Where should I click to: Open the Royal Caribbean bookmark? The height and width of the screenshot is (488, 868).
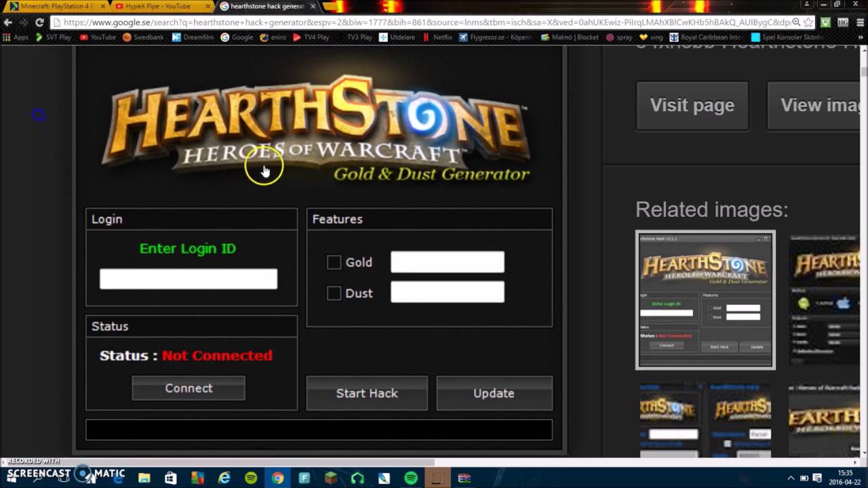click(x=707, y=37)
